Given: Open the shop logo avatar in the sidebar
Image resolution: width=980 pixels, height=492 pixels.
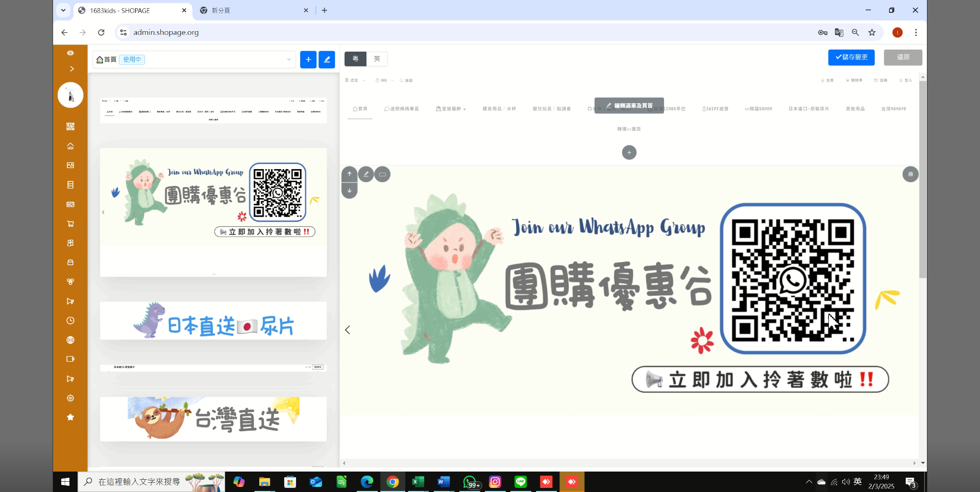Looking at the screenshot, I should (70, 95).
